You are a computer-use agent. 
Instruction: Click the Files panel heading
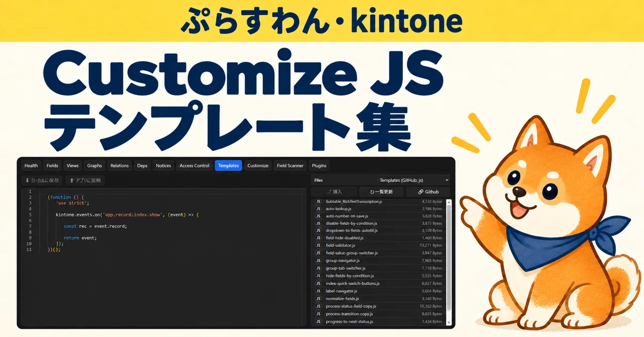click(318, 180)
